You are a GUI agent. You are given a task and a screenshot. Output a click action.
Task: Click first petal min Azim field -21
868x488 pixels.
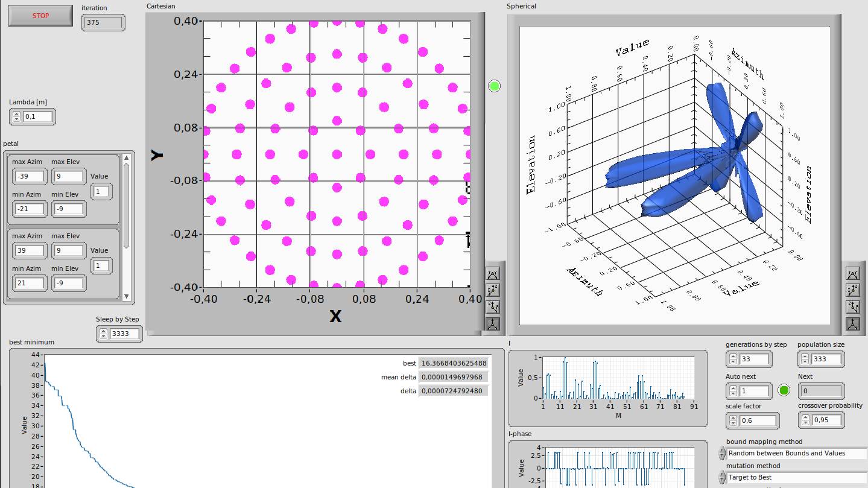(30, 209)
